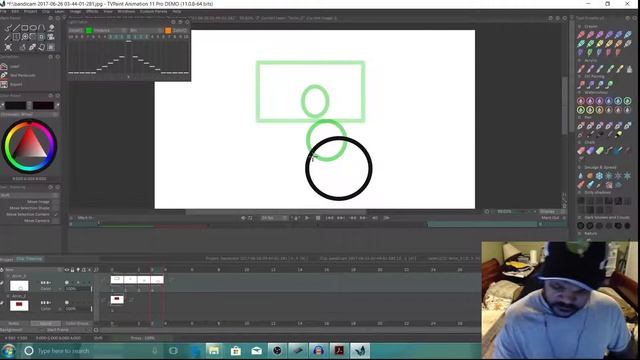640x360 pixels.
Task: Switch to the Sound tab below the layers
Action: 46,323
